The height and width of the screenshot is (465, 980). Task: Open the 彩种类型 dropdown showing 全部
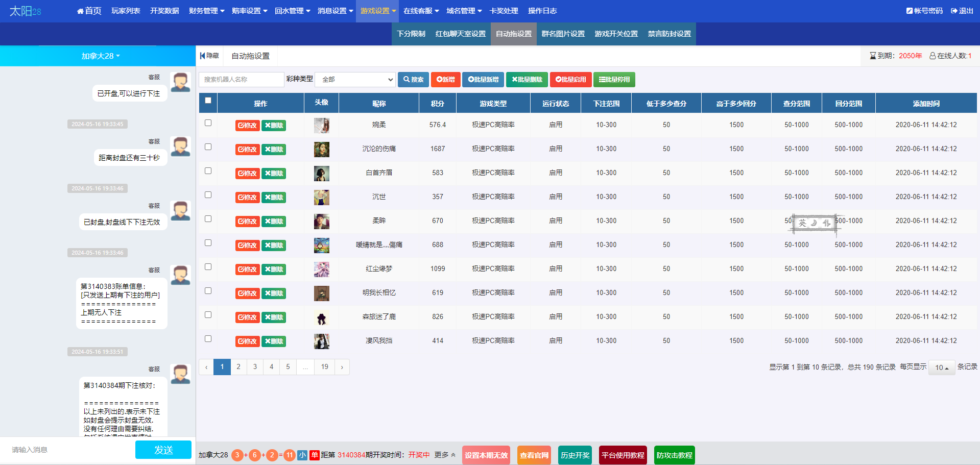coord(355,80)
